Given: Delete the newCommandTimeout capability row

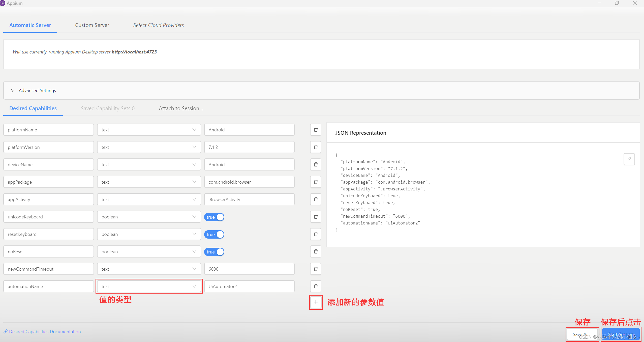Looking at the screenshot, I should click(316, 269).
